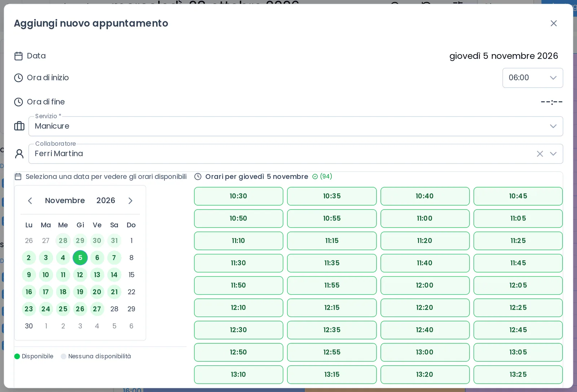Go to next month after Novembre

pyautogui.click(x=131, y=201)
